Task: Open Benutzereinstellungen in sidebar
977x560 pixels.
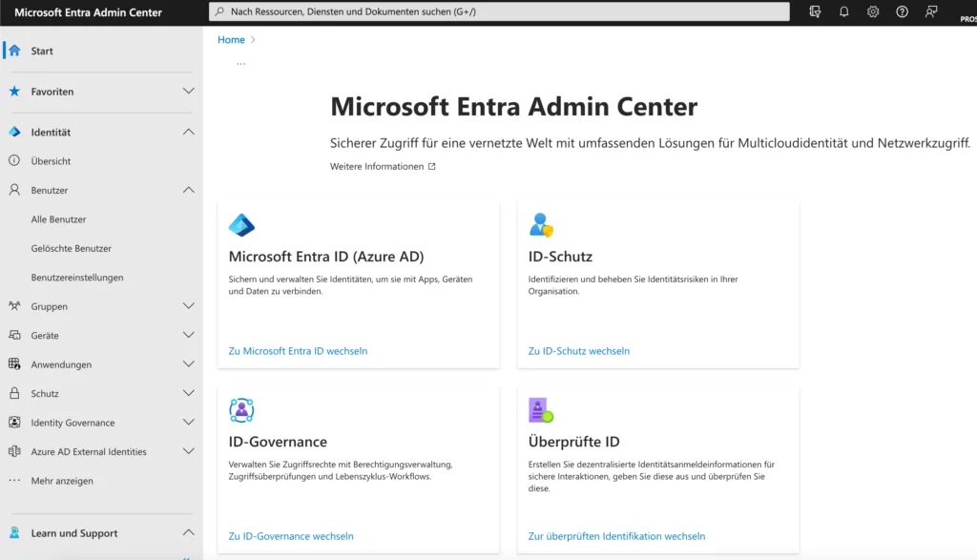Action: [x=77, y=278]
